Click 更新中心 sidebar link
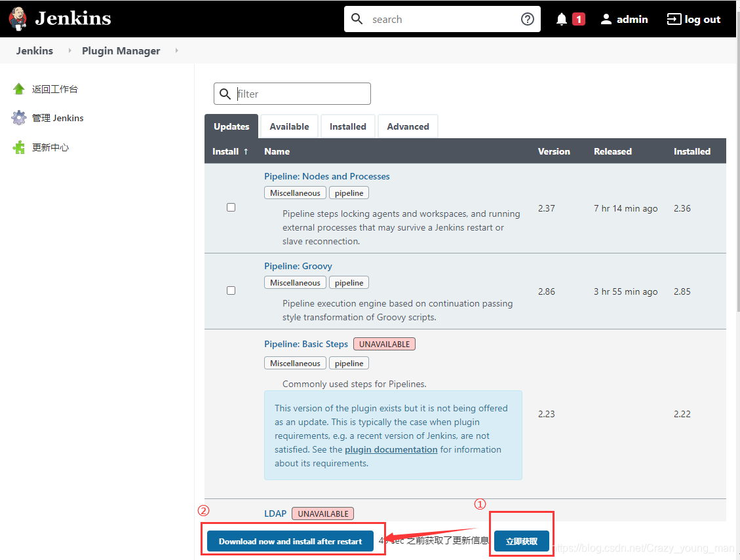Image resolution: width=740 pixels, height=560 pixels. coord(50,147)
